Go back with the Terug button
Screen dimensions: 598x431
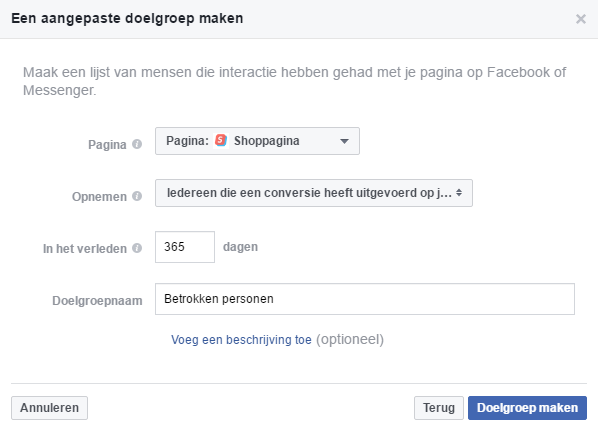tap(439, 408)
